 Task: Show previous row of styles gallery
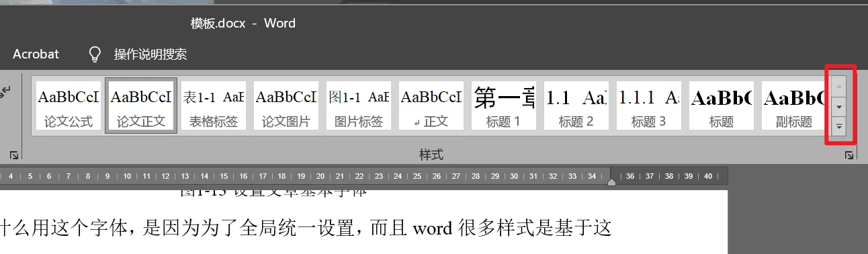point(839,86)
